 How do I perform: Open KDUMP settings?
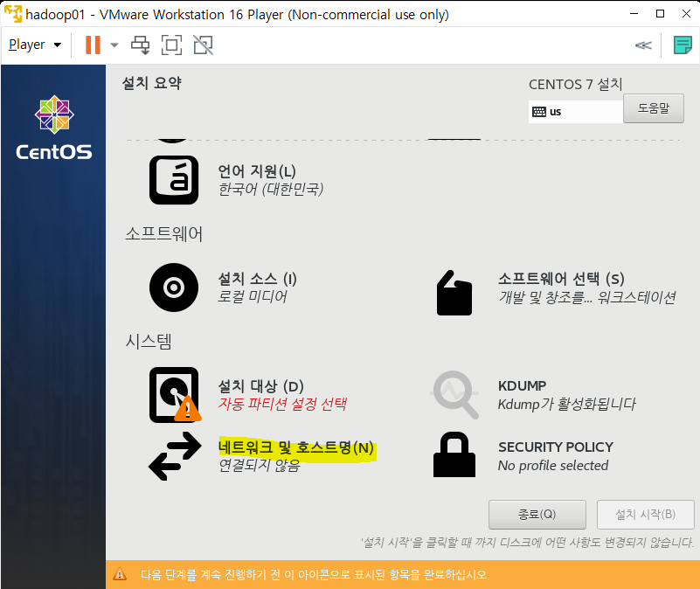click(523, 385)
